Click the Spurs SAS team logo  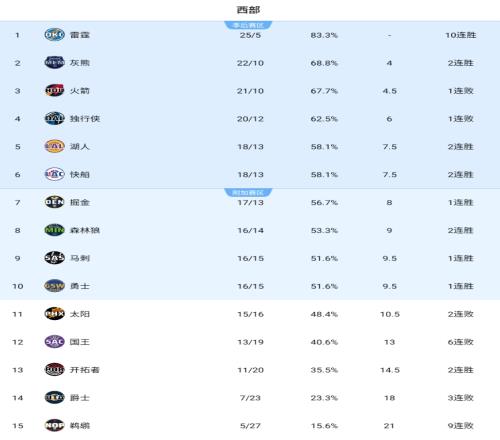pyautogui.click(x=54, y=258)
